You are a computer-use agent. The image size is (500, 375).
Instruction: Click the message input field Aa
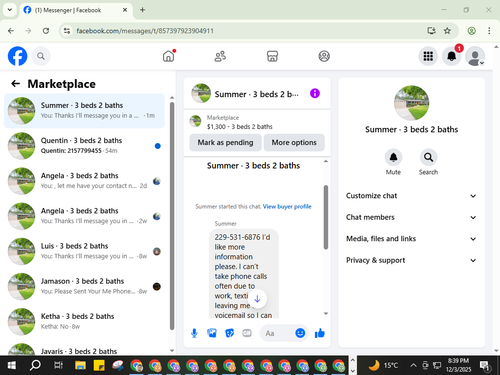(277, 333)
